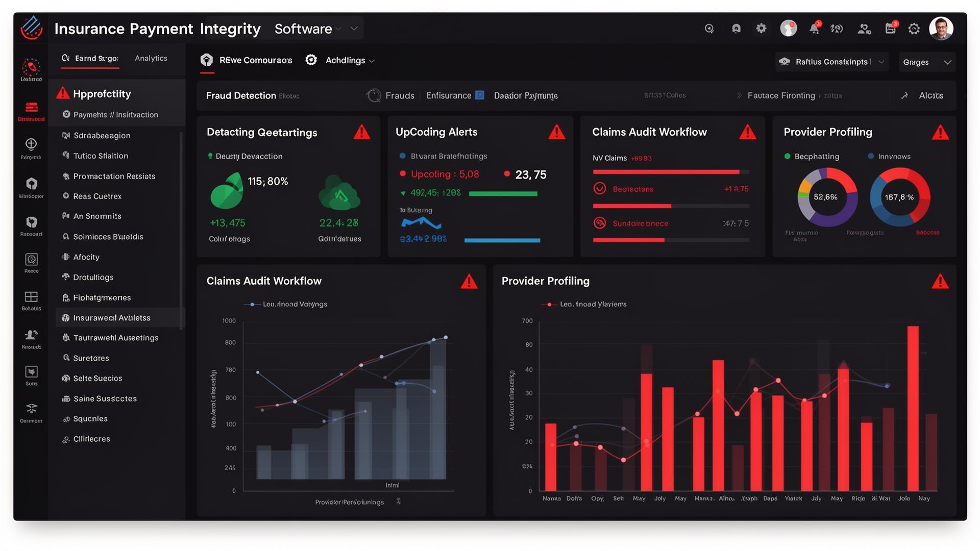The width and height of the screenshot is (980, 551).
Task: Click the 167,8% donut chart
Action: tap(900, 197)
